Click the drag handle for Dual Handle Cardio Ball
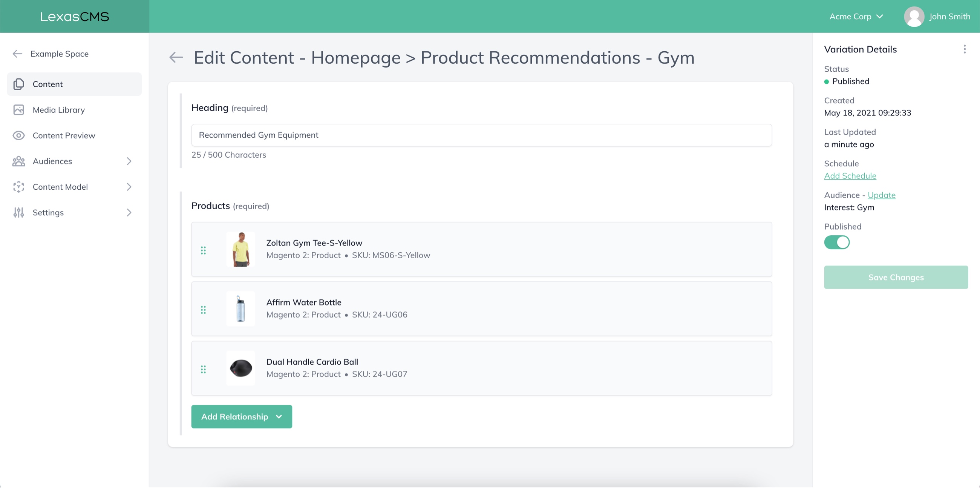The height and width of the screenshot is (488, 980). [x=203, y=369]
